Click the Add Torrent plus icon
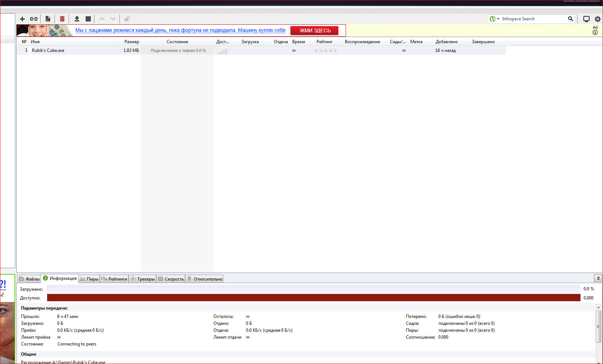Viewport: 603px width, 364px height. pyautogui.click(x=23, y=19)
